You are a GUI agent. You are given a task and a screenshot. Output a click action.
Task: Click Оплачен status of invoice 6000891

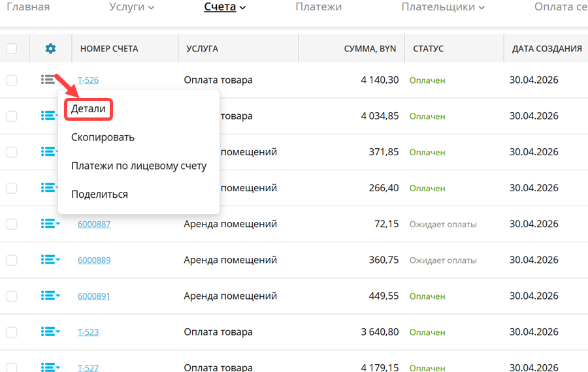[x=427, y=296]
